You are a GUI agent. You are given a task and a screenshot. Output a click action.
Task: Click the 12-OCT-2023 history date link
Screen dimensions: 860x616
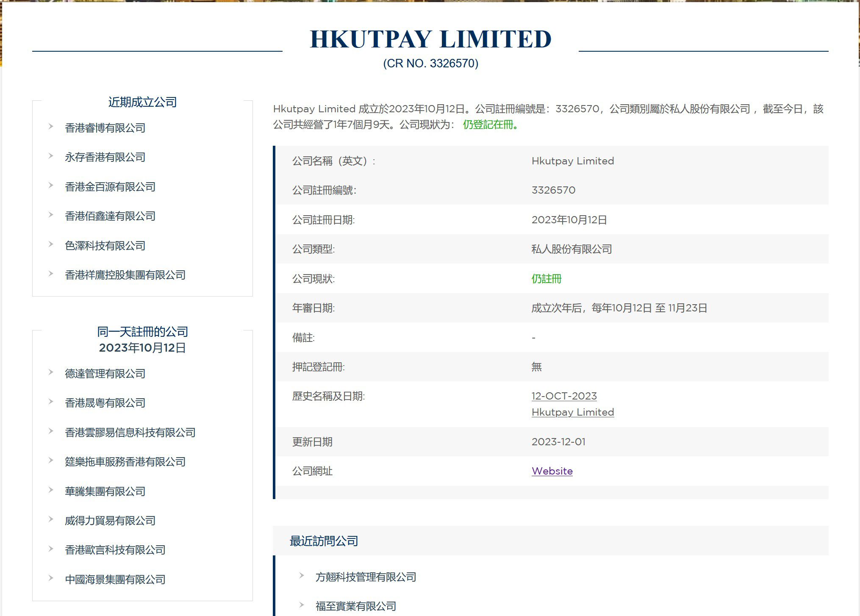click(564, 396)
